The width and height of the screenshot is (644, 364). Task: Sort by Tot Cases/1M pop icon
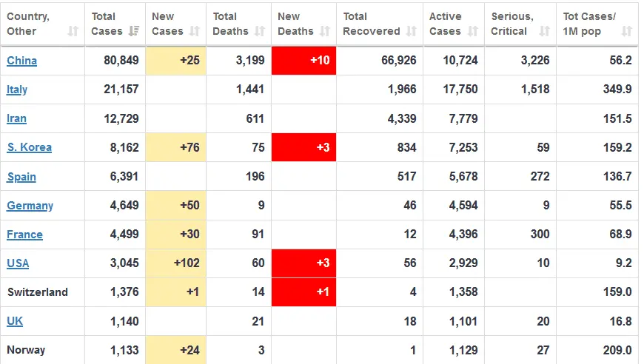[626, 31]
